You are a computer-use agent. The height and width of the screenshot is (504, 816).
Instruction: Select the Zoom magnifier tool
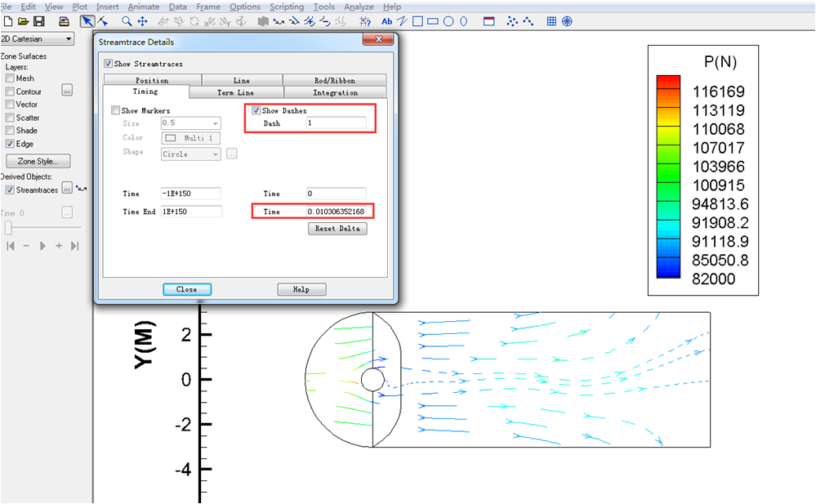point(127,21)
